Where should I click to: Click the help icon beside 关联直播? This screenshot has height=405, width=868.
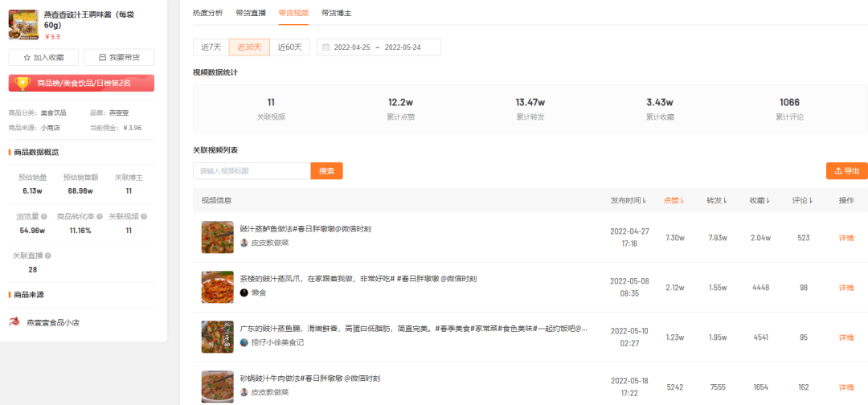[48, 256]
